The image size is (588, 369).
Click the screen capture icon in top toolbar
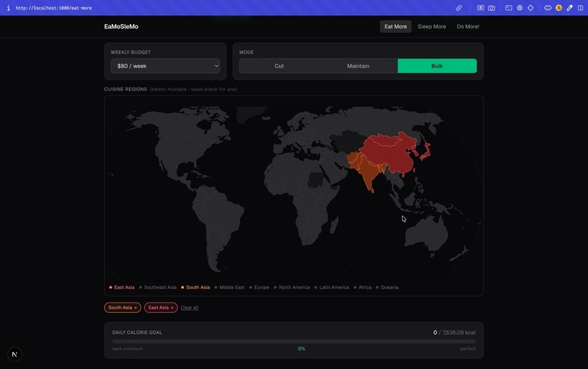(x=480, y=8)
